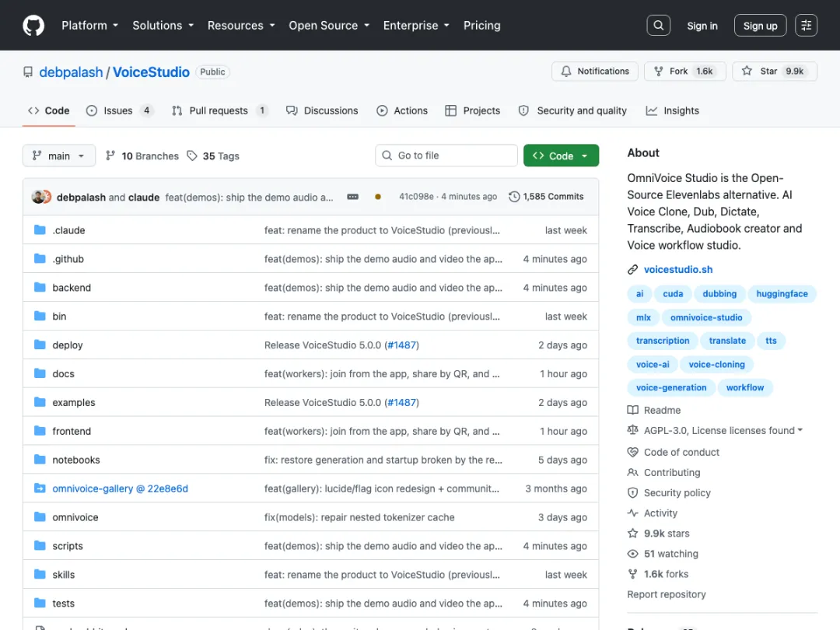Screen dimensions: 840x630
Task: Click the Star icon
Action: [747, 71]
